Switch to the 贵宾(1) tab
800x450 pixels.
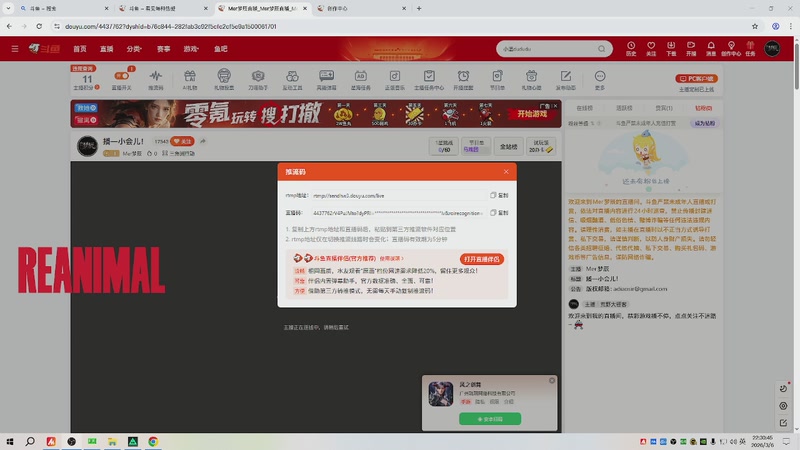(x=664, y=108)
